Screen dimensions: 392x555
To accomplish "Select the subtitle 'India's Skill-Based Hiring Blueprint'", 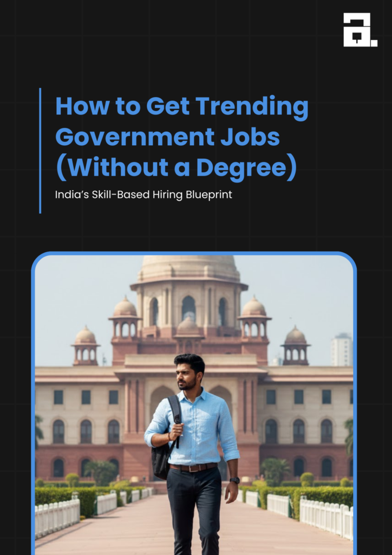I will [143, 195].
